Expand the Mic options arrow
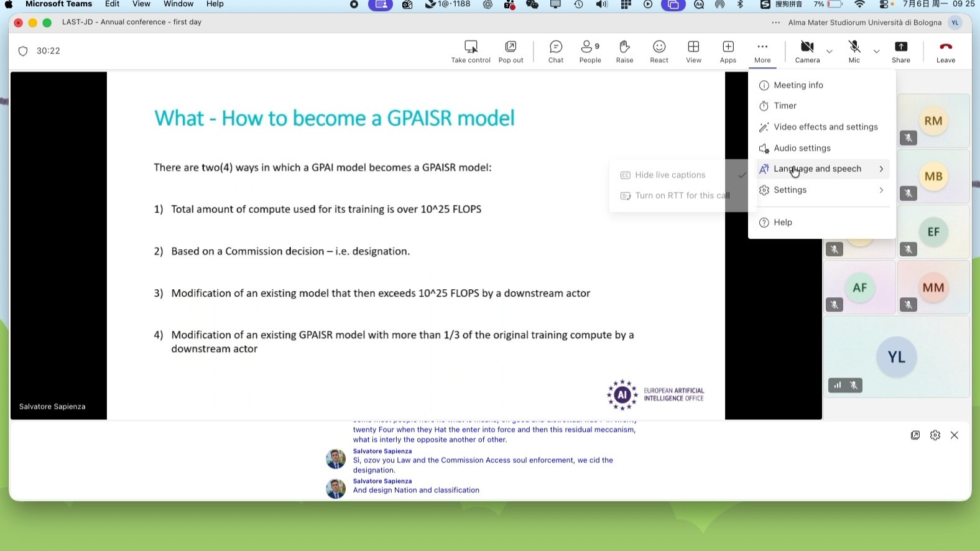 (x=876, y=51)
